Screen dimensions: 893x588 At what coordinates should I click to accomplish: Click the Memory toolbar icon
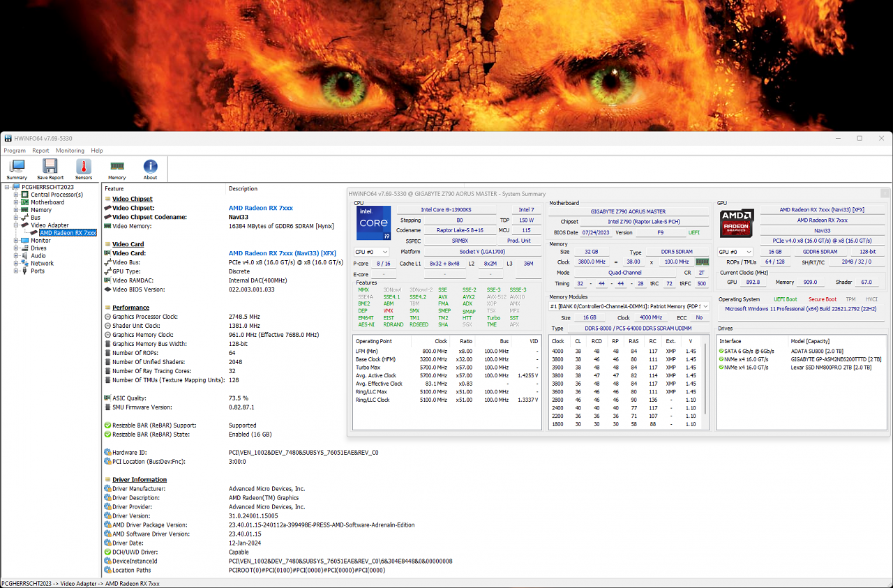coord(117,166)
